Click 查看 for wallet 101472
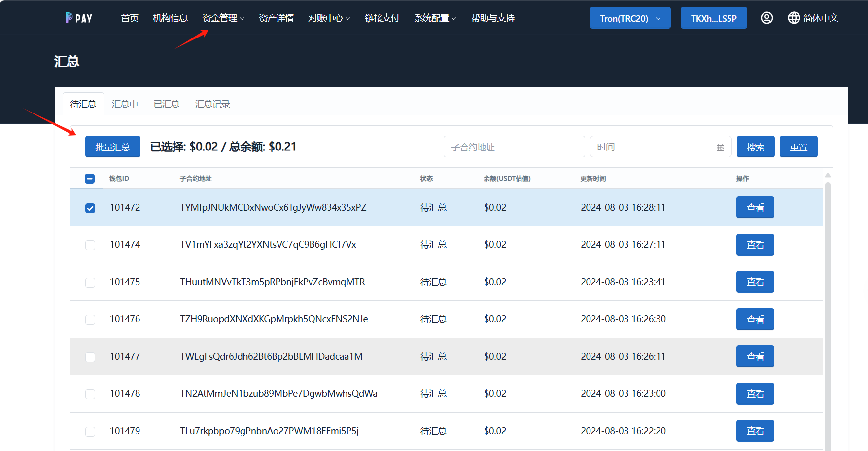The image size is (868, 451). point(755,207)
